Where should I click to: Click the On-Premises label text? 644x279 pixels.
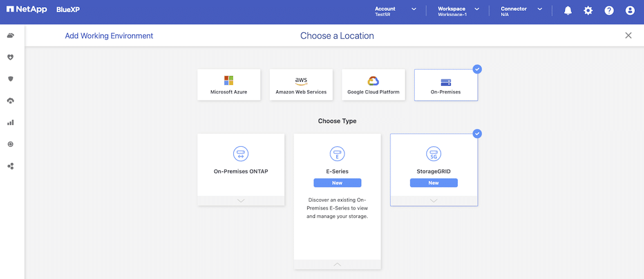446,92
